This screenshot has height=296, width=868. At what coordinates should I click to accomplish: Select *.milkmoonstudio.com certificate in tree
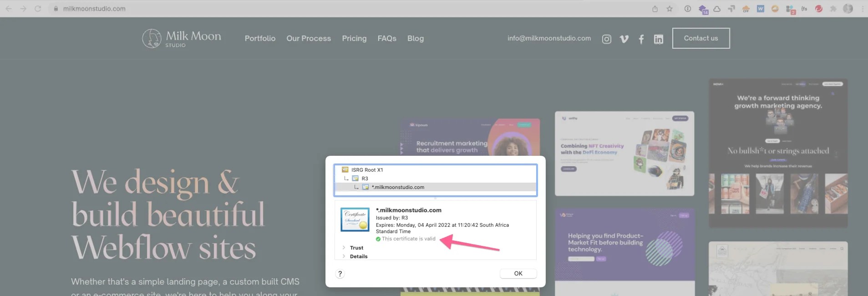(x=397, y=187)
